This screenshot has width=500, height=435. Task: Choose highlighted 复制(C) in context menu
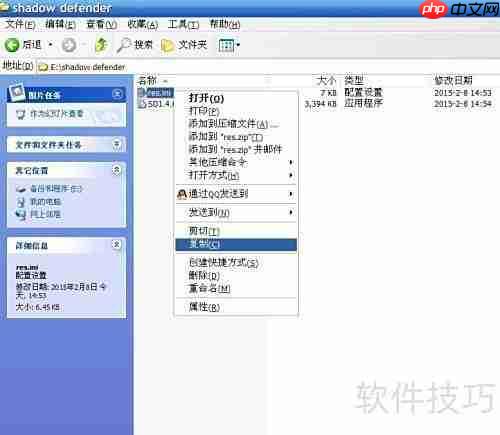point(236,244)
